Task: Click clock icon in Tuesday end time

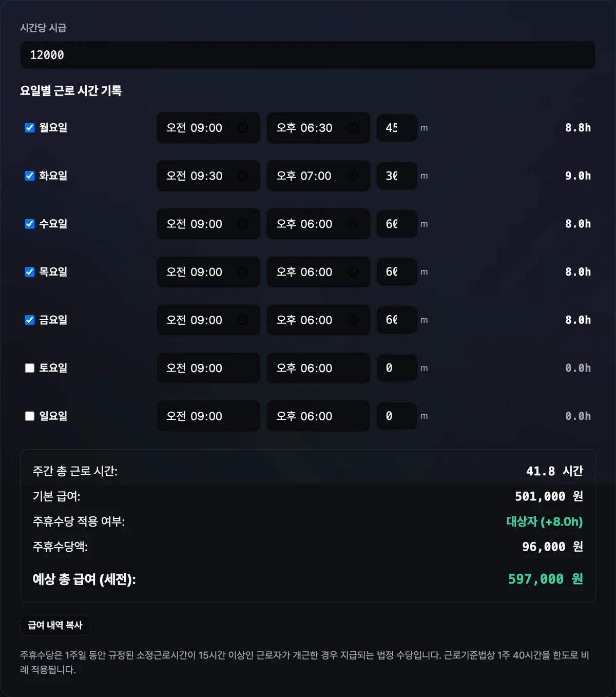Action: coord(353,176)
